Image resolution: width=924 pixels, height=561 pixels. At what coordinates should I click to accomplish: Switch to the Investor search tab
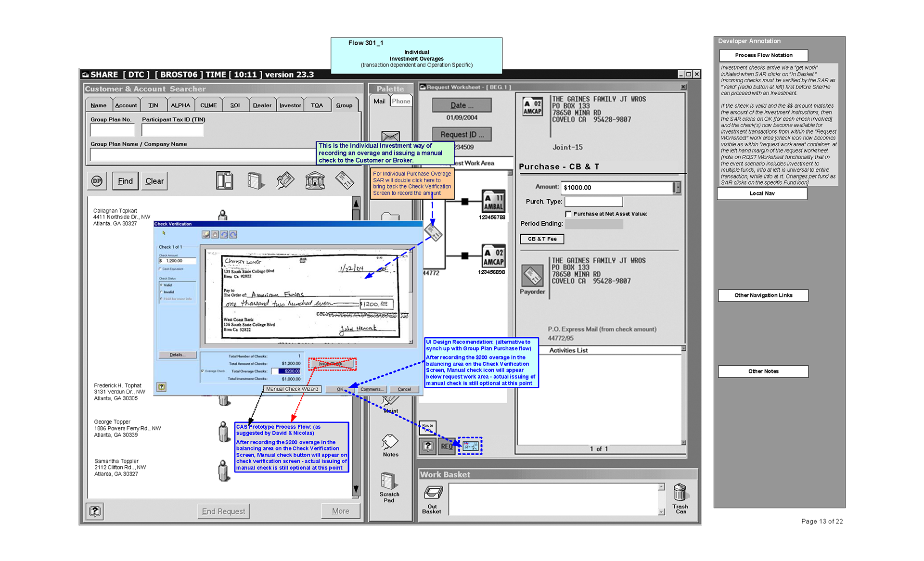(290, 105)
